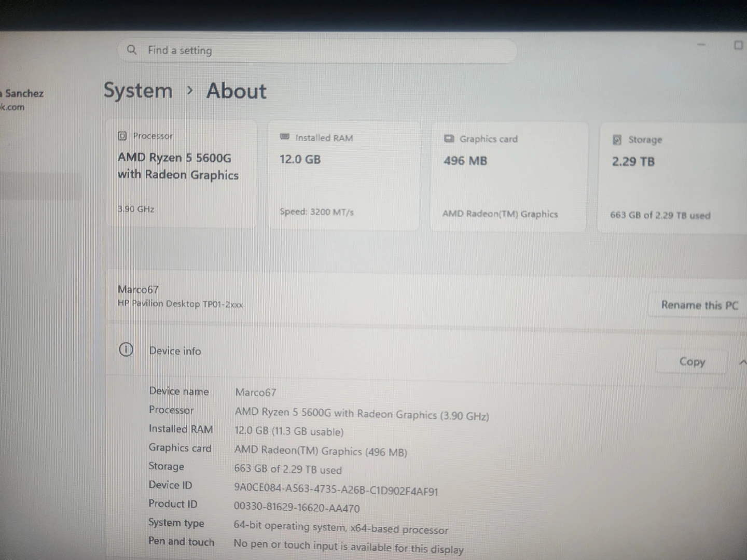Open the Storage summary card
Image resolution: width=747 pixels, height=560 pixels.
pos(672,178)
